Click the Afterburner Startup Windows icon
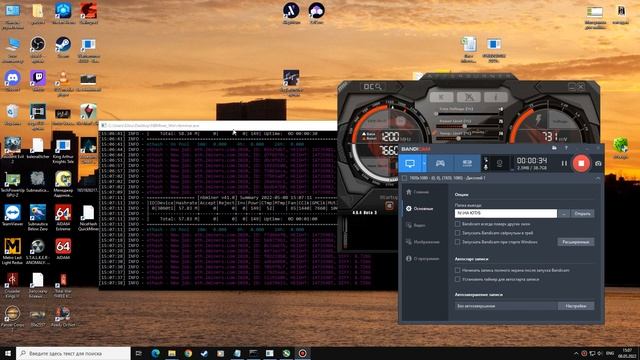 [x=389, y=205]
